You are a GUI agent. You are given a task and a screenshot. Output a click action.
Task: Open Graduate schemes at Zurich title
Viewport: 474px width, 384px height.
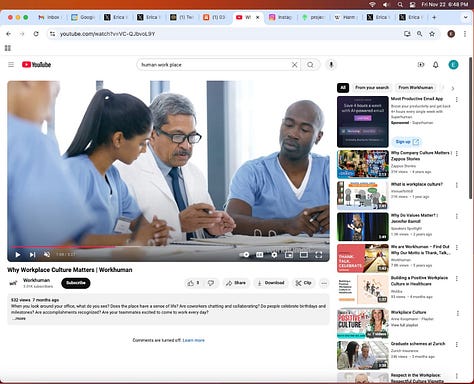(418, 344)
